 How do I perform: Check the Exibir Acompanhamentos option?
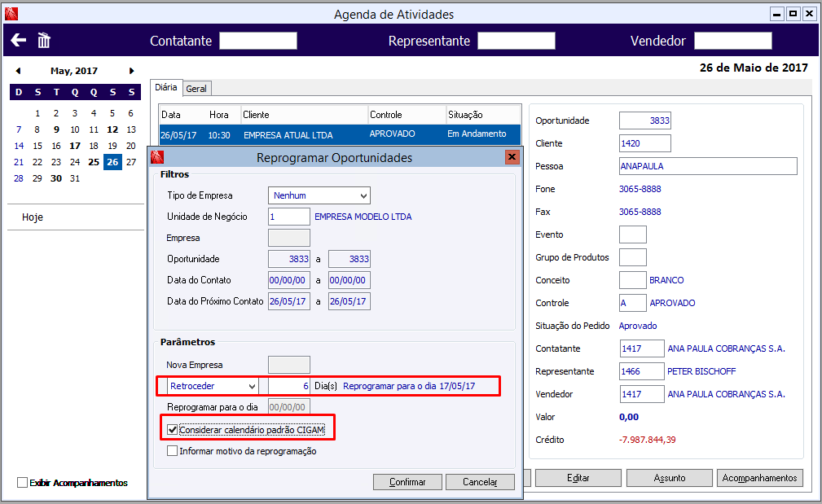point(22,483)
